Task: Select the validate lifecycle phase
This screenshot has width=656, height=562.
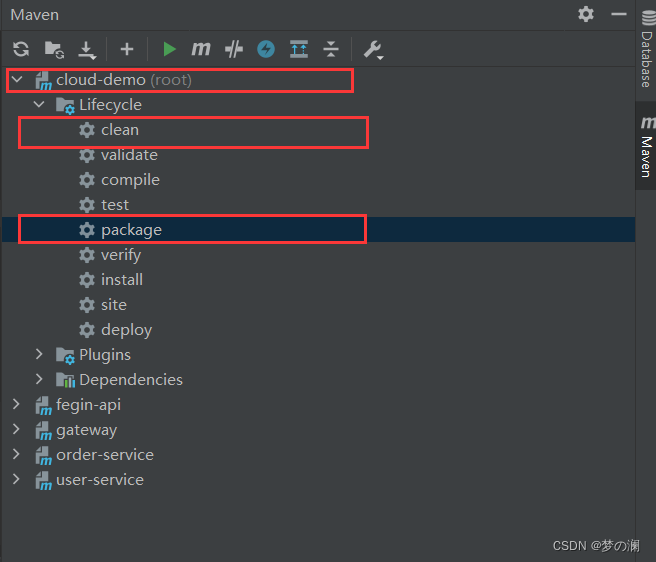Action: tap(129, 155)
